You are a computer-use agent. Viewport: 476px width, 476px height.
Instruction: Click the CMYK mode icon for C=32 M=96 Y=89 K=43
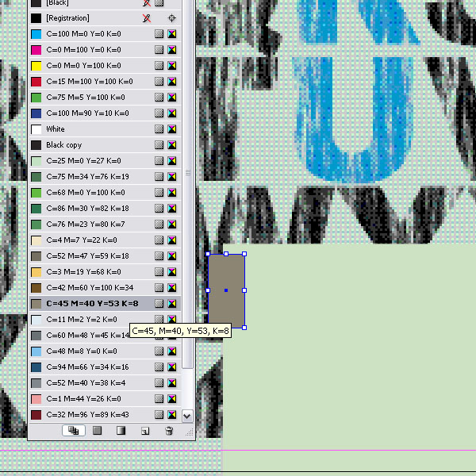pos(172,415)
